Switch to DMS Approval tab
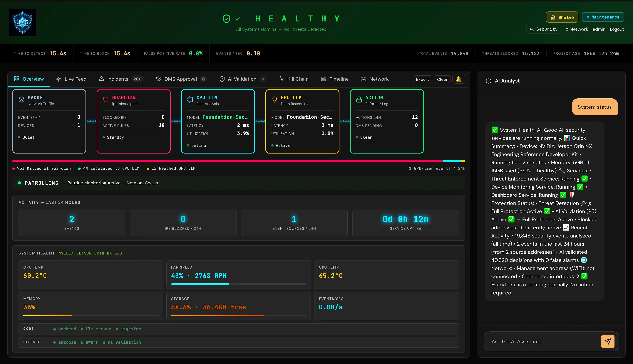Screen dimensions: 633x364 (181, 79)
